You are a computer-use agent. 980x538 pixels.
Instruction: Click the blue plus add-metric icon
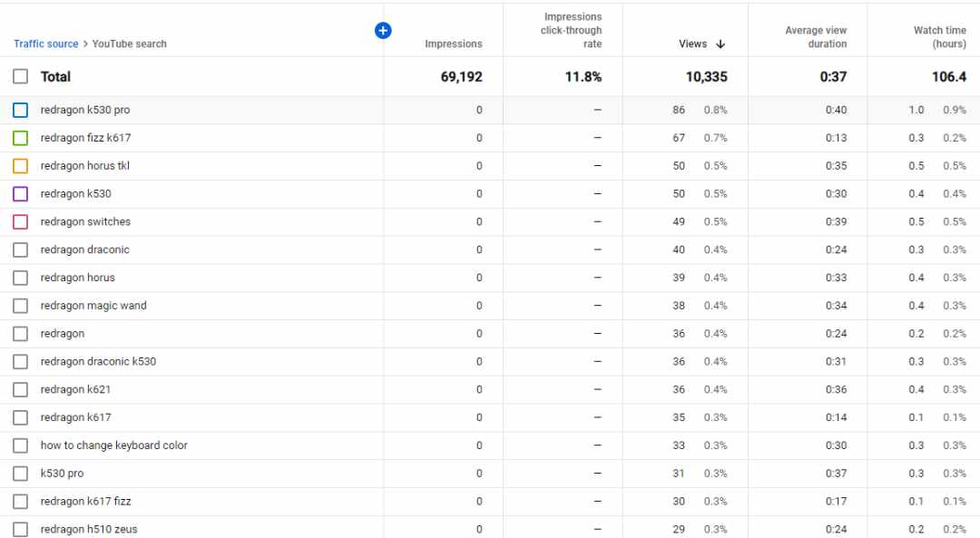pos(383,30)
